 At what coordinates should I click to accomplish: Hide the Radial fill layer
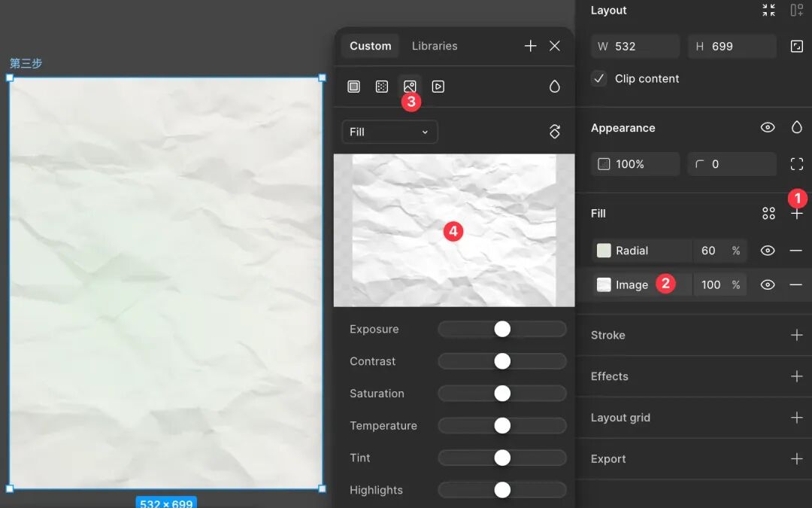768,251
